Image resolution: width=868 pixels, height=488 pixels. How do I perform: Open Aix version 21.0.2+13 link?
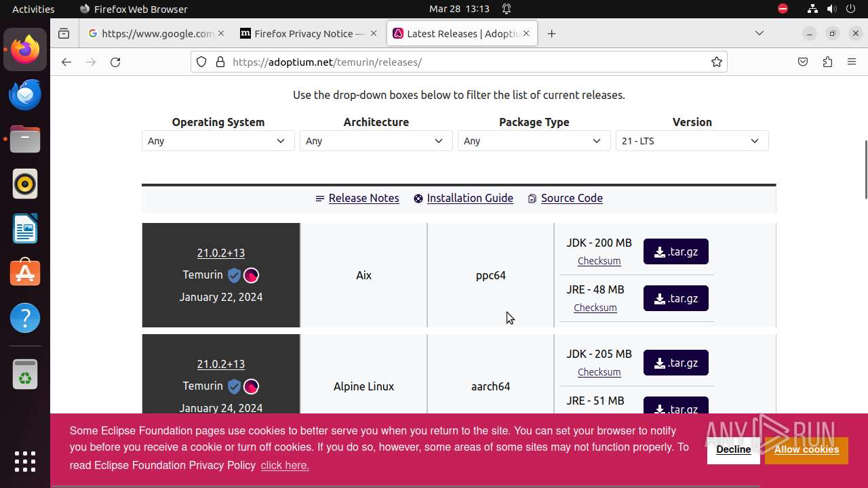point(221,253)
